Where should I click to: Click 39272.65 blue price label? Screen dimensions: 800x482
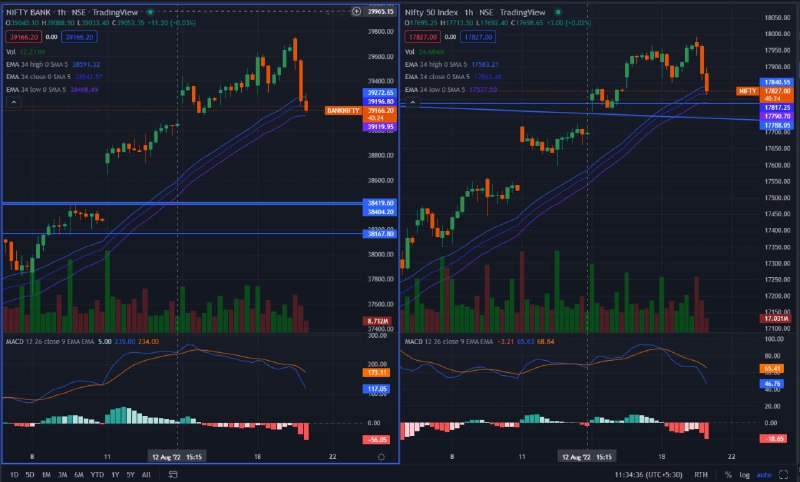[x=380, y=93]
